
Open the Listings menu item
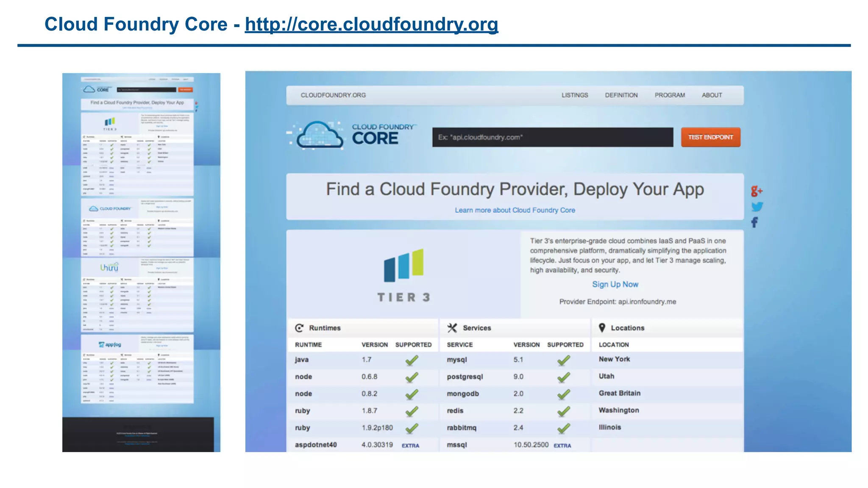[575, 95]
